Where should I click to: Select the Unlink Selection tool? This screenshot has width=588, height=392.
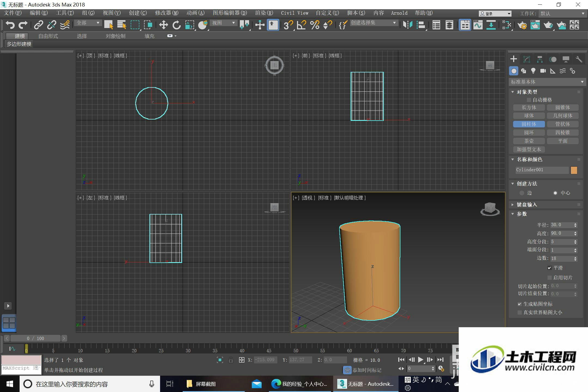(51, 25)
